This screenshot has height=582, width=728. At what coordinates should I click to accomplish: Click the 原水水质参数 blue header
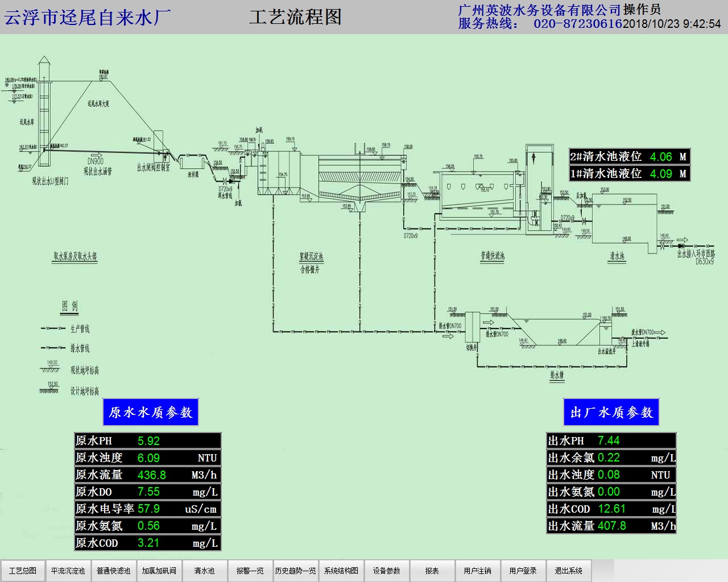151,412
